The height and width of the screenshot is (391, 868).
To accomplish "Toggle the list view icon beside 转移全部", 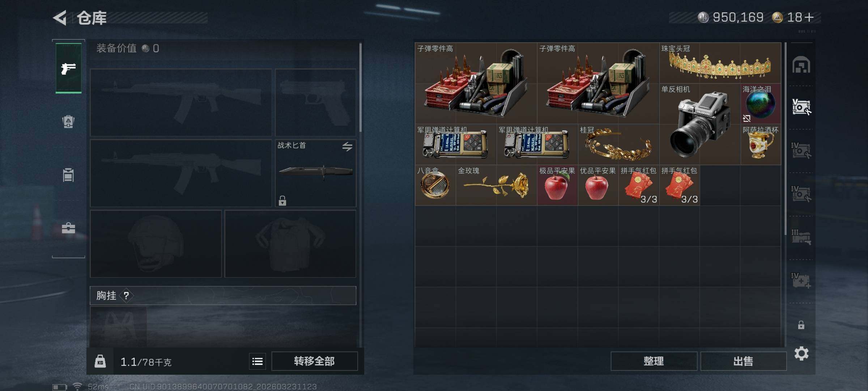I will [x=258, y=361].
